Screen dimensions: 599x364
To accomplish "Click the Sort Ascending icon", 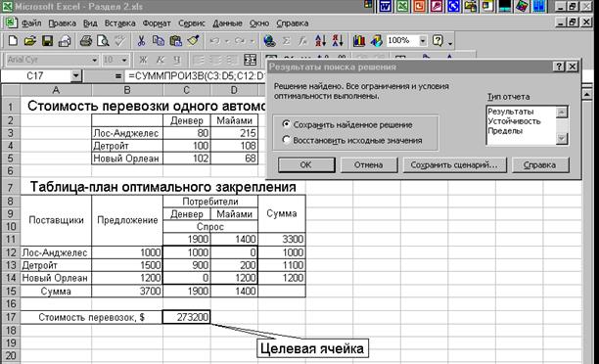I will pyautogui.click(x=320, y=41).
